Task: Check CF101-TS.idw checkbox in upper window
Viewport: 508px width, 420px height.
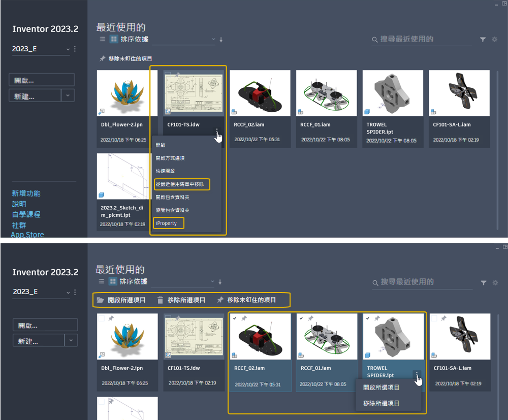Action: pos(168,75)
